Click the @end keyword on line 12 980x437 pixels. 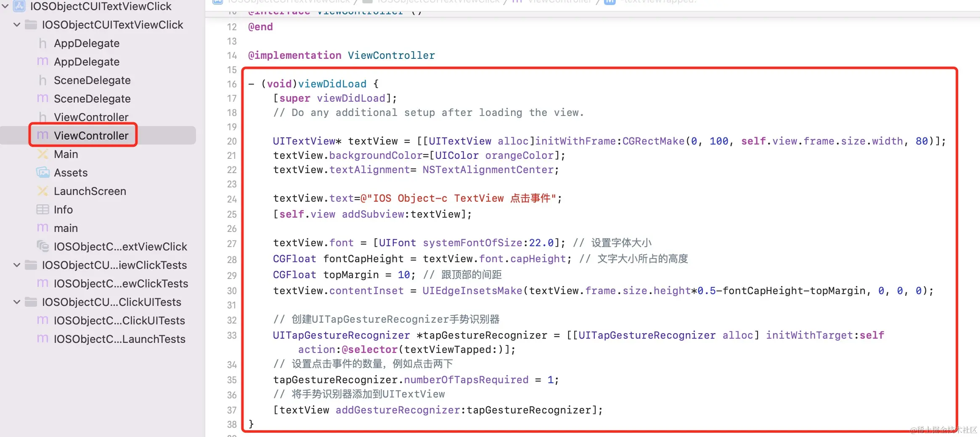click(260, 27)
